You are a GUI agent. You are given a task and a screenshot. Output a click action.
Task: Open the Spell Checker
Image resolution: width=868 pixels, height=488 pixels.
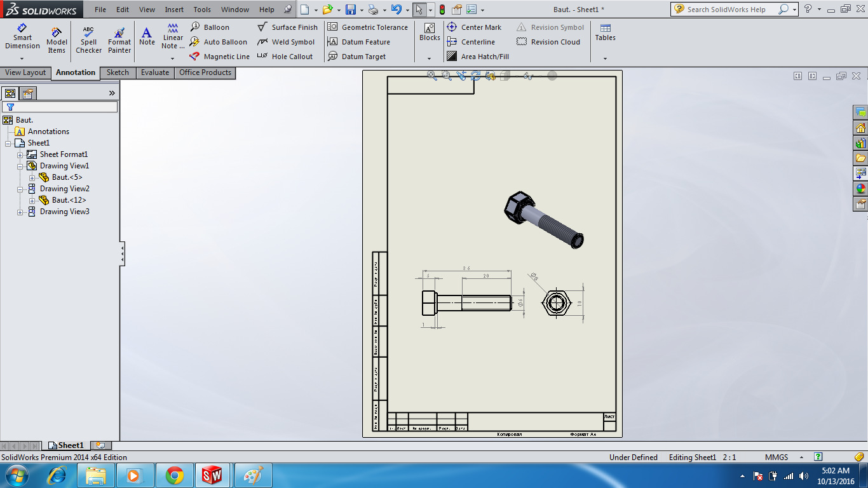[x=88, y=38]
